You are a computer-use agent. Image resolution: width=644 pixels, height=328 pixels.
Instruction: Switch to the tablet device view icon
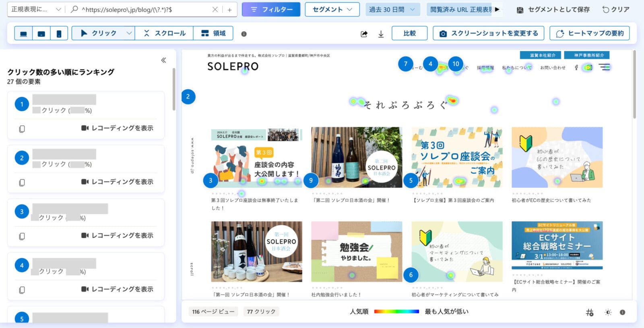click(x=41, y=33)
